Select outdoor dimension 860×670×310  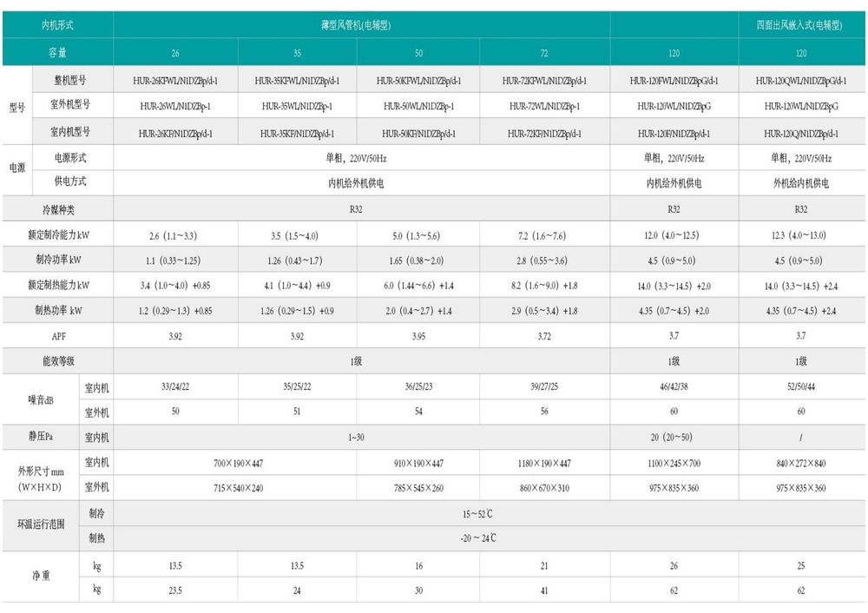click(x=544, y=489)
